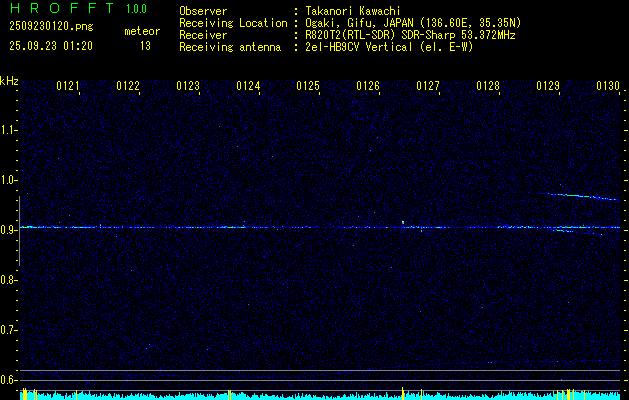Click the file name 2509230120.png
The height and width of the screenshot is (400, 629).
pos(51,26)
